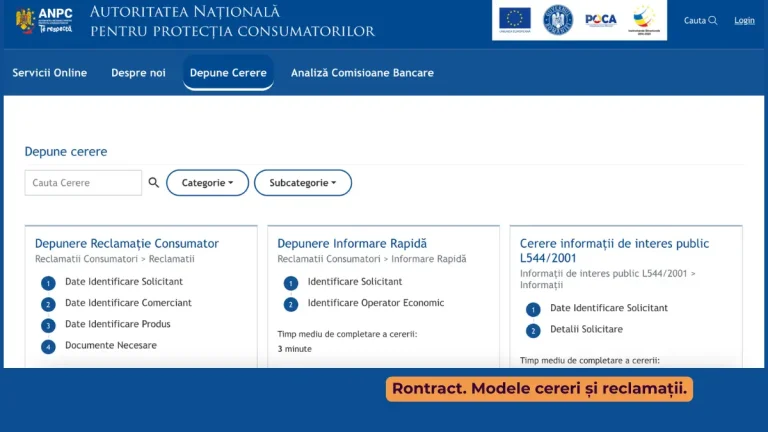Click 'Detalii Solicitare' text
The image size is (768, 432).
coord(586,329)
